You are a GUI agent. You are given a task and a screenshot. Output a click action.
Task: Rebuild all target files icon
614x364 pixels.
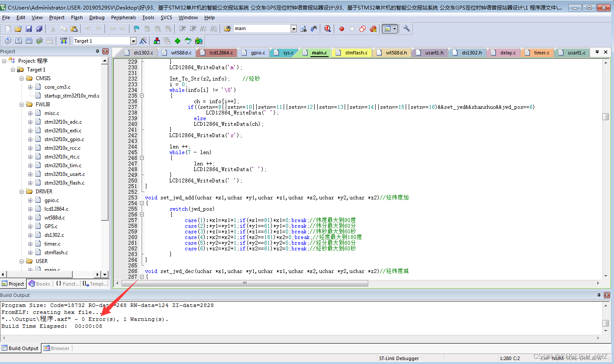29,41
